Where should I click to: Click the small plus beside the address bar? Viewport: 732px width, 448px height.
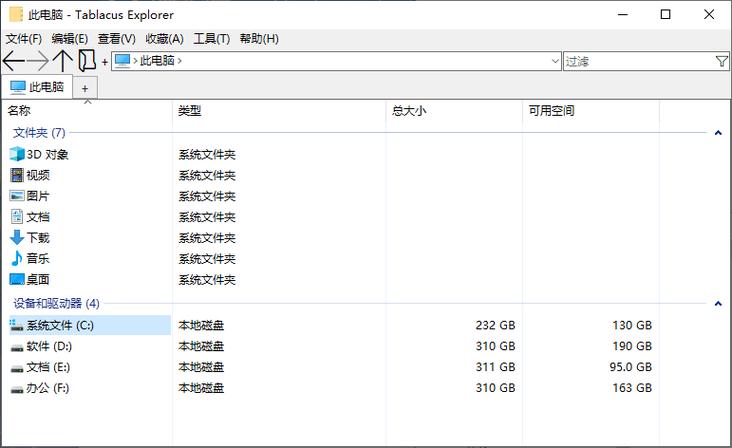tap(105, 62)
